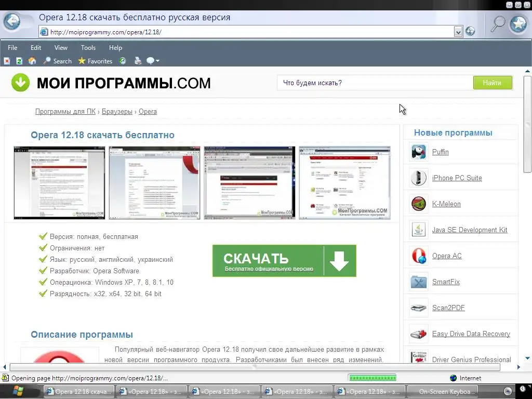Open the second Opera screenshot thumbnail

(154, 183)
